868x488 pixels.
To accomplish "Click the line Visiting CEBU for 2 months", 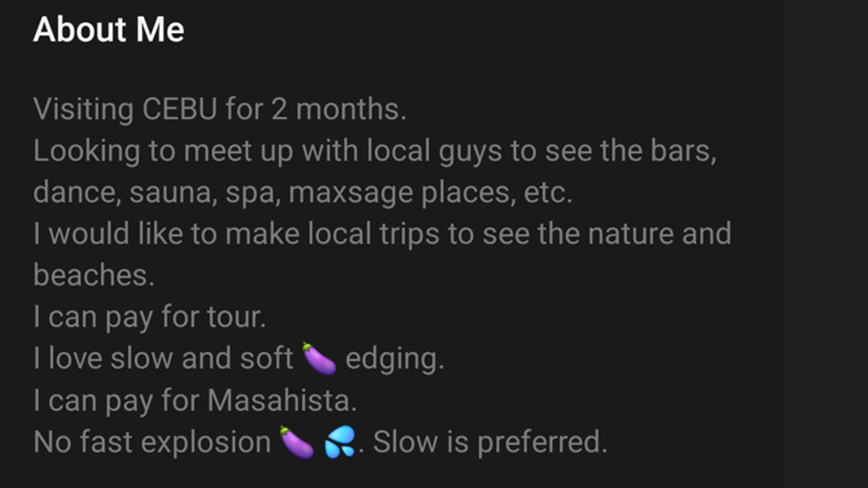I will [x=220, y=110].
